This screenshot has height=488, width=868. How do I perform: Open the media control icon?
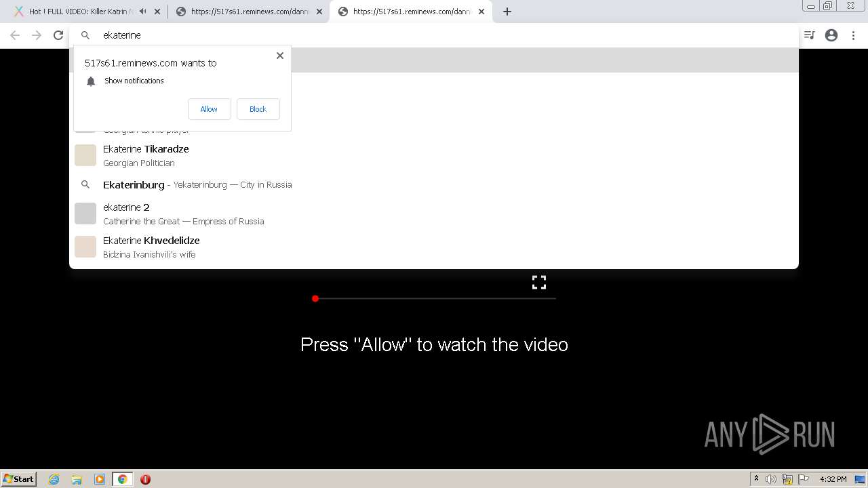tap(809, 35)
